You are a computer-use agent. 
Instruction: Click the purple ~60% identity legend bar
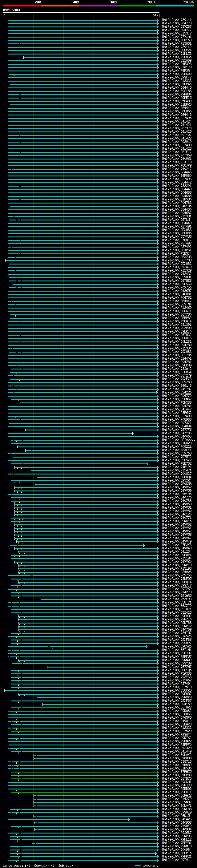coord(98,6)
